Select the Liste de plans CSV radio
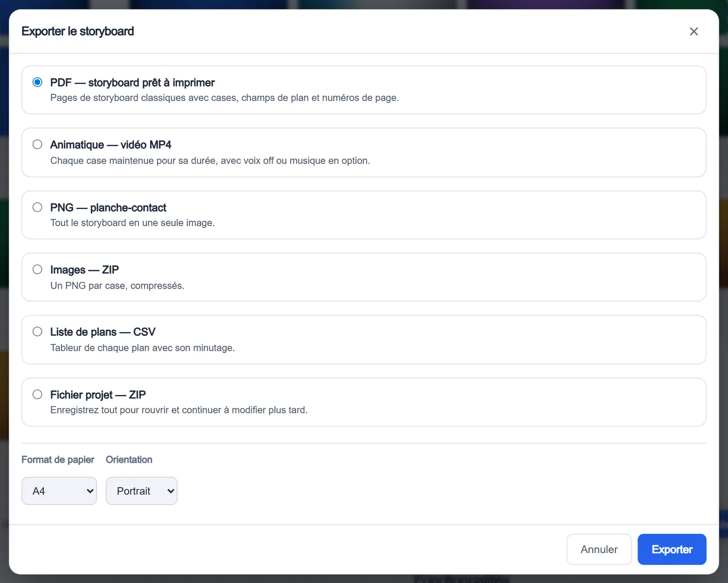Viewport: 728px width, 583px height. click(38, 331)
